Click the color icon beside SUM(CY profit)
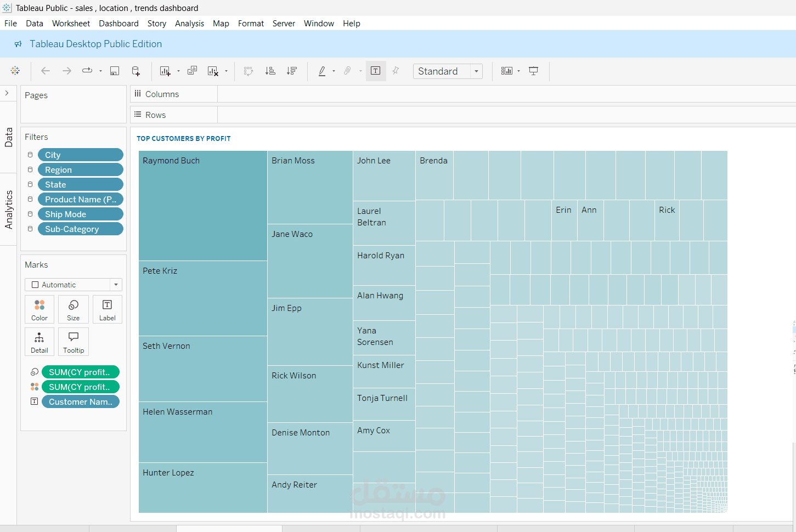This screenshot has height=532, width=796. [35, 387]
